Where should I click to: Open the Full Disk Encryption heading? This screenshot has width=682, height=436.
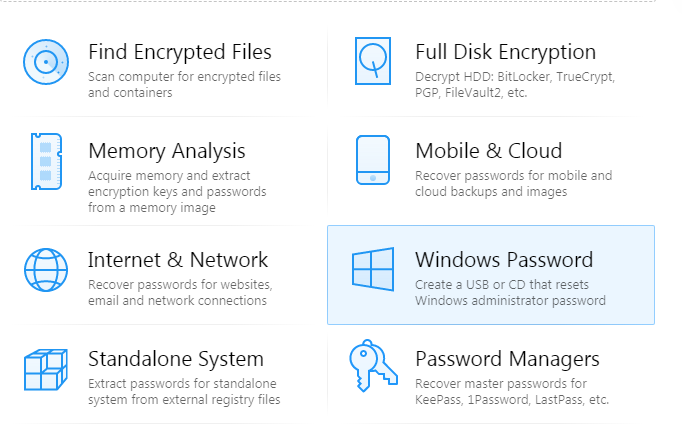tap(505, 52)
